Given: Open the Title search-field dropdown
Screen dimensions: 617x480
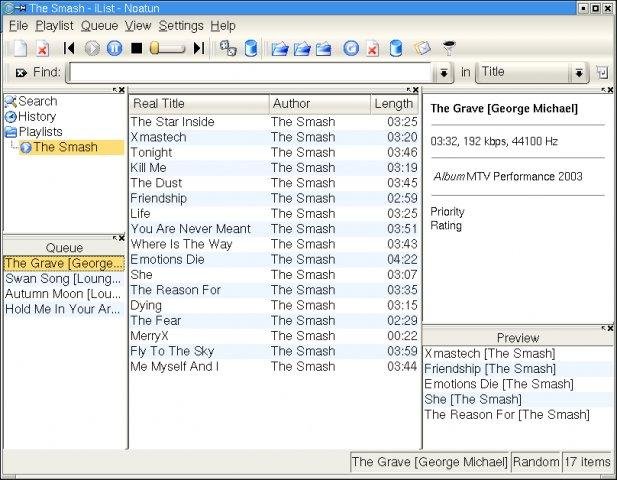Looking at the screenshot, I should 579,73.
